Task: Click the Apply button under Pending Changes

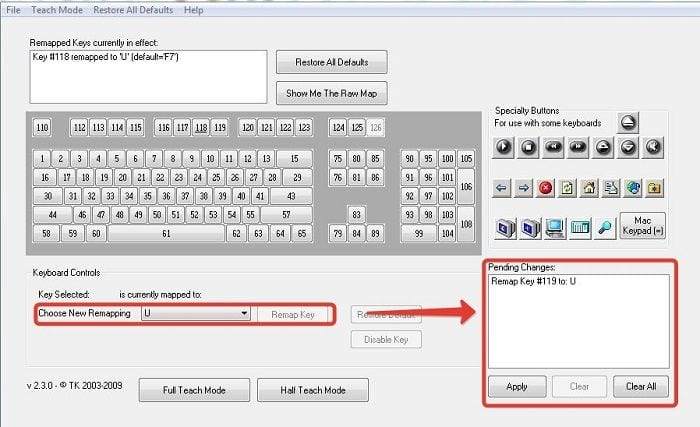Action: [x=516, y=386]
